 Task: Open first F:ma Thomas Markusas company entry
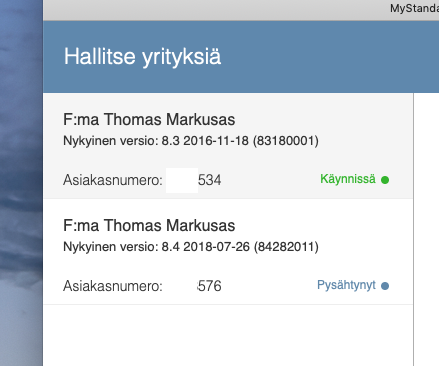pyautogui.click(x=228, y=146)
